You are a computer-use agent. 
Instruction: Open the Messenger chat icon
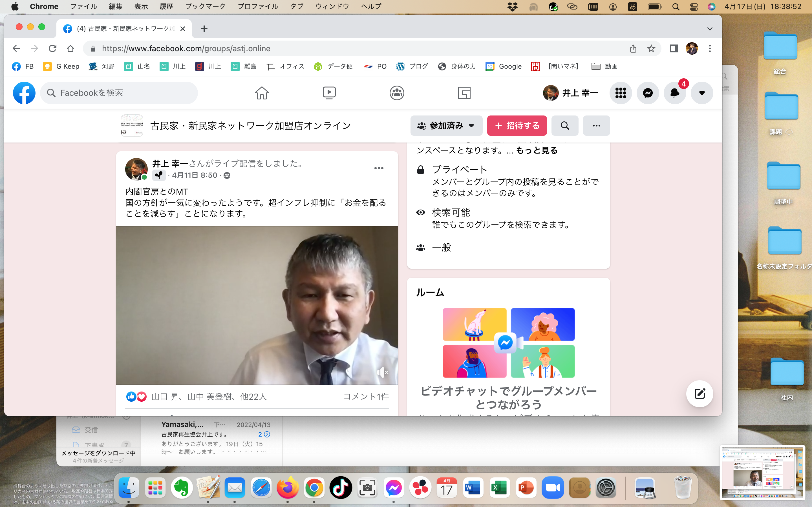tap(648, 93)
